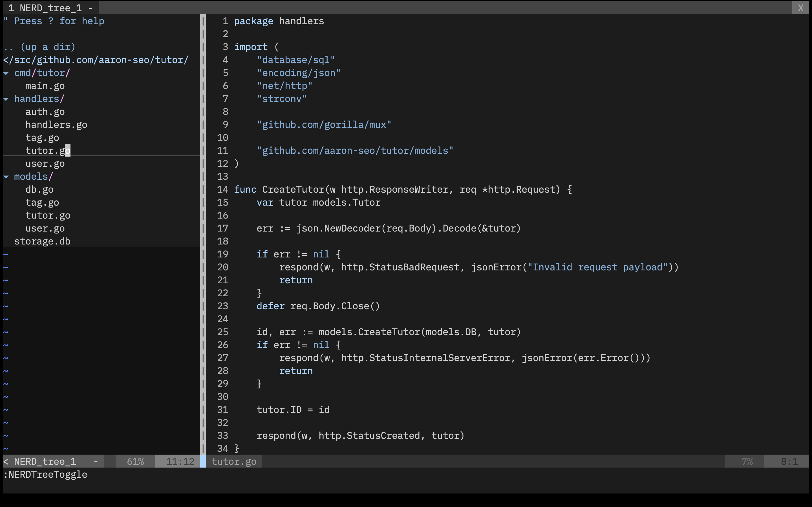Collapse the models/ directory arrow

click(6, 176)
